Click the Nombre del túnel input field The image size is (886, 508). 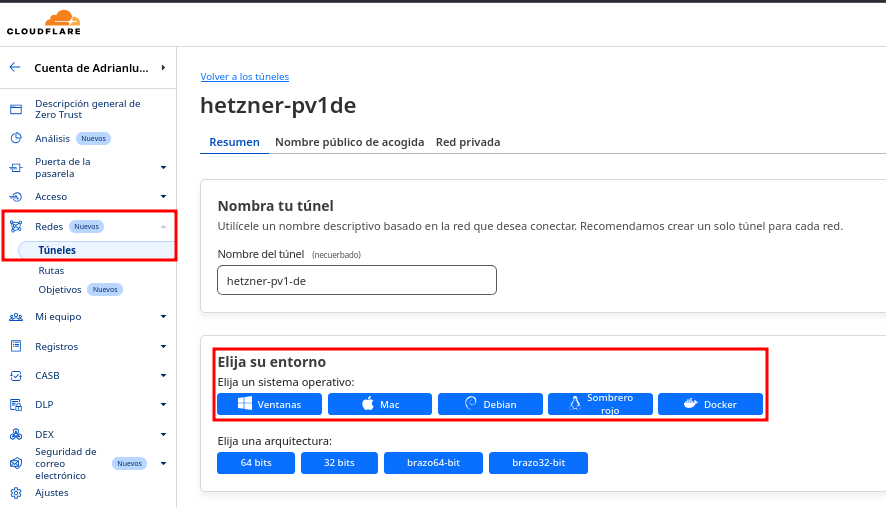point(357,280)
